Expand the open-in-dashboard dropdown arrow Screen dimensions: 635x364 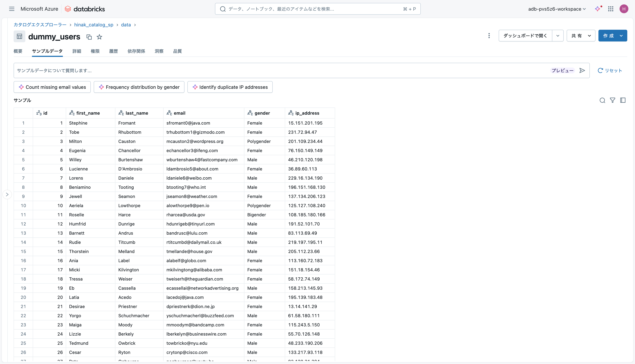coord(558,36)
